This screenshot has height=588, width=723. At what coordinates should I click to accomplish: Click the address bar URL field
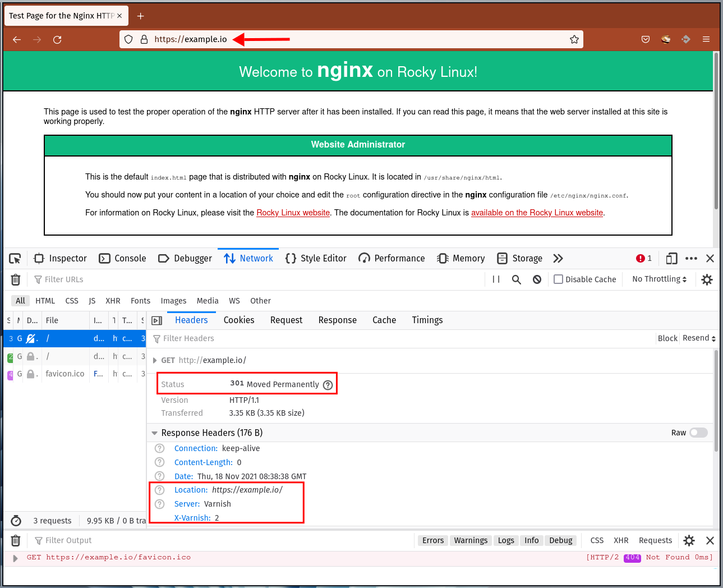(x=351, y=39)
